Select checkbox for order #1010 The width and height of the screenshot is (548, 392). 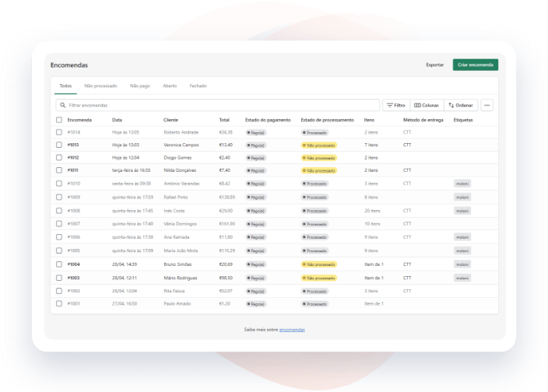[x=59, y=184]
